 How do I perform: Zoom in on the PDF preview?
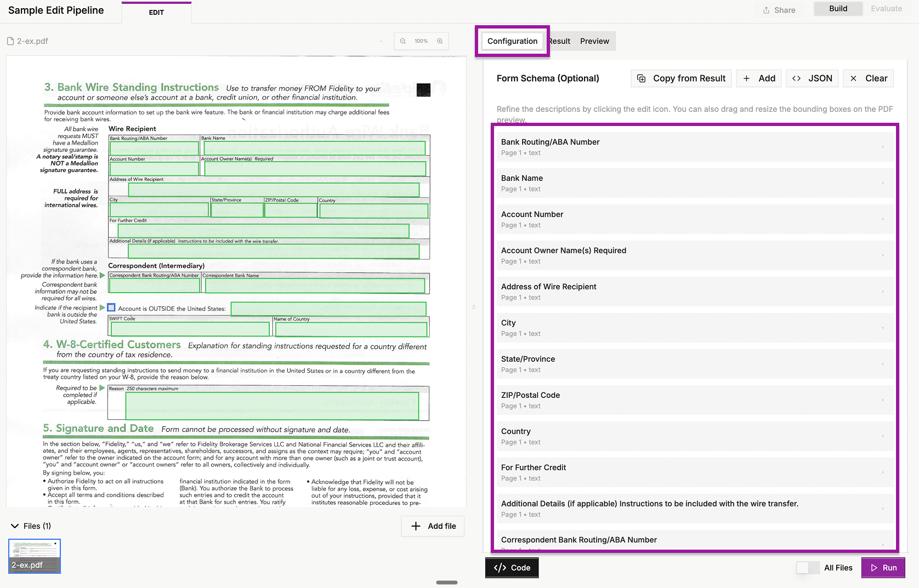(x=440, y=41)
